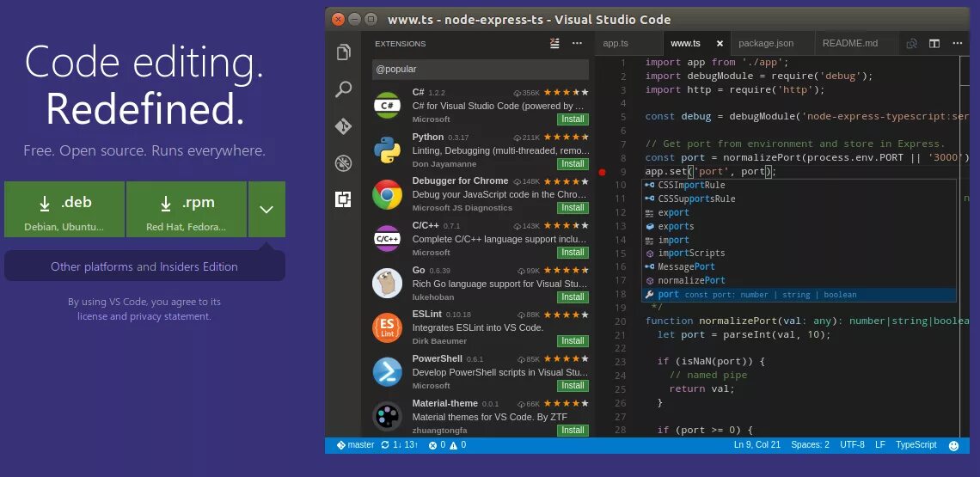
Task: Click the C/C++ extension logo
Action: (387, 239)
